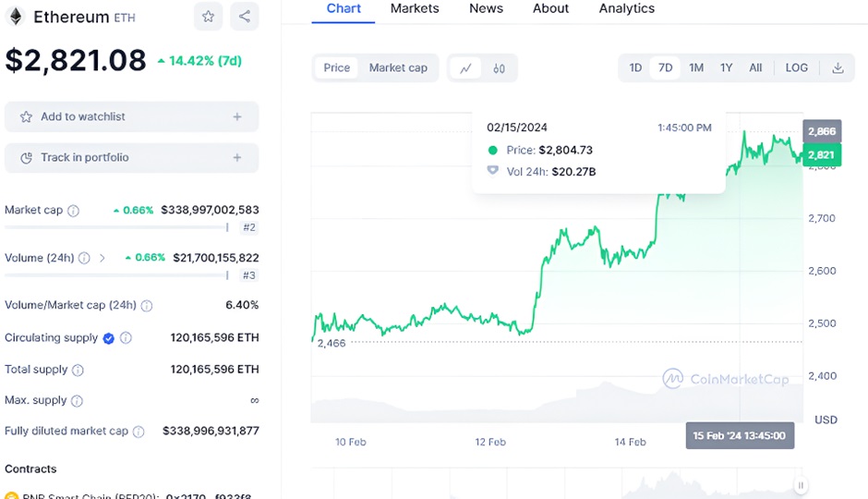Click Track in portfolio button

132,158
